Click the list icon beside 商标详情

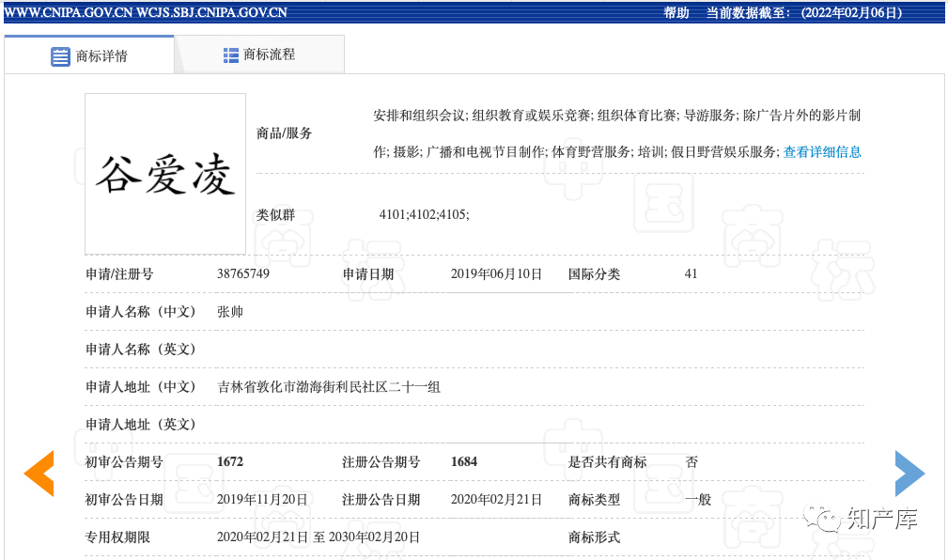(60, 56)
